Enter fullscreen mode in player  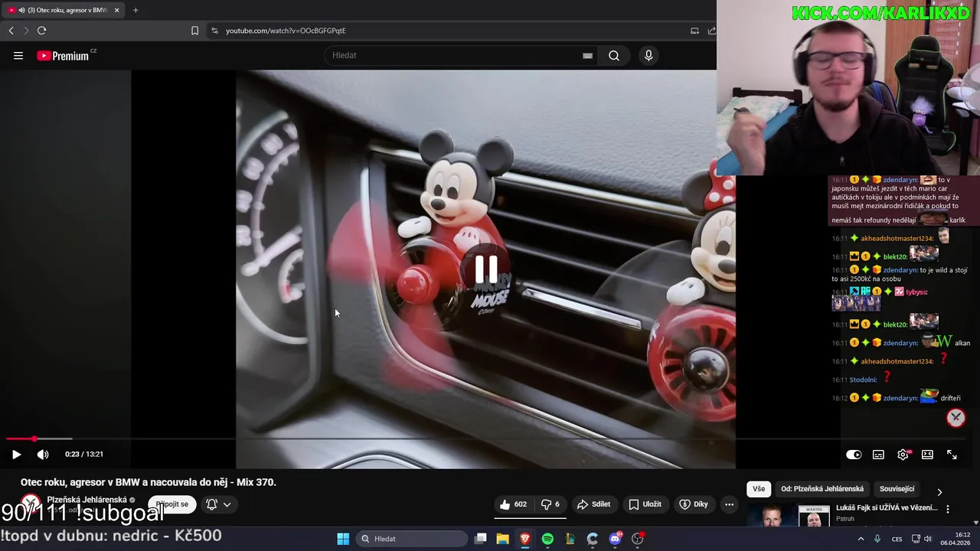point(952,455)
